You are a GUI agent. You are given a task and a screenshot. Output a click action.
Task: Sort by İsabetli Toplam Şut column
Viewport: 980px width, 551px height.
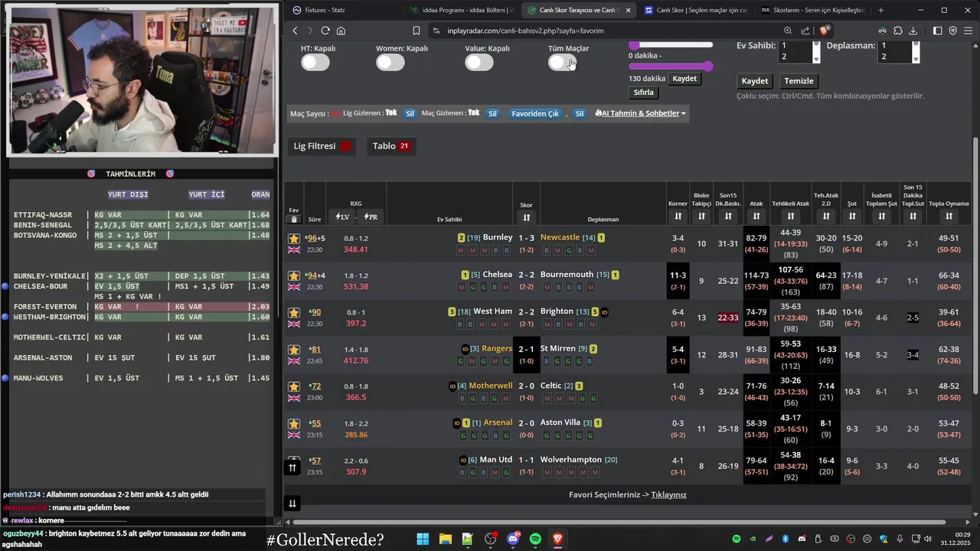(x=881, y=217)
